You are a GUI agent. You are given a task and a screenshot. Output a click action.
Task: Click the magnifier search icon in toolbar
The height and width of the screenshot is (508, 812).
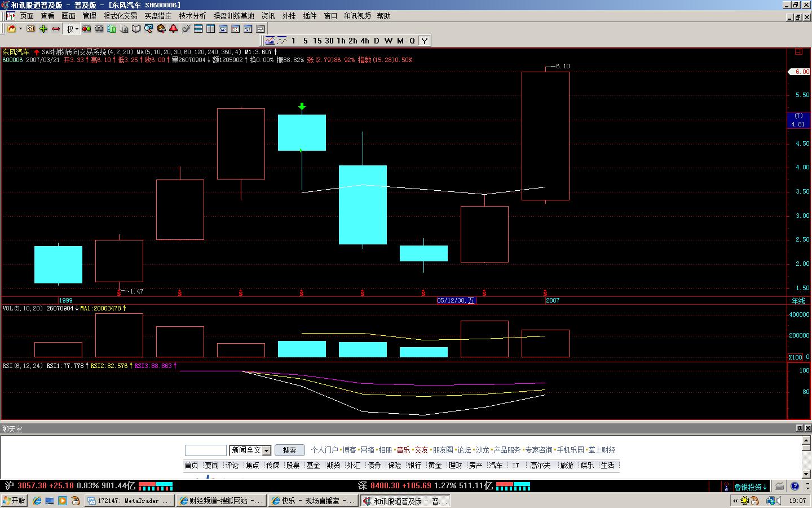pos(148,29)
